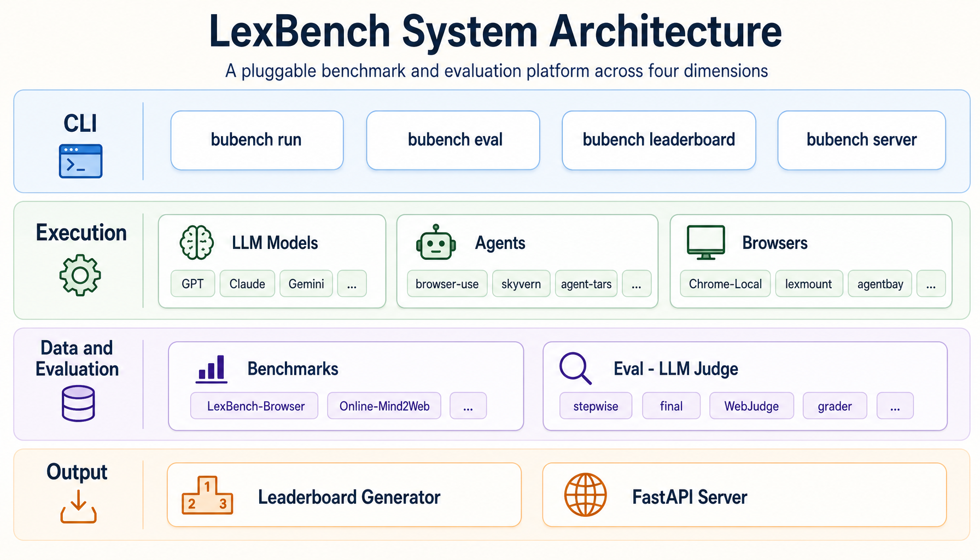Click the Output download tray icon

coord(78,506)
